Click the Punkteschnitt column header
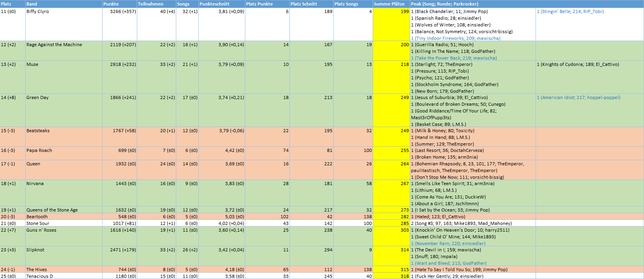This screenshot has height=279, width=644. pyautogui.click(x=222, y=4)
